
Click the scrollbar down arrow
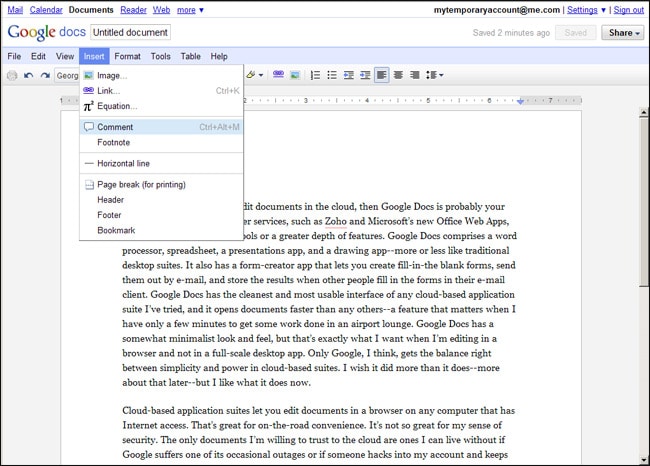point(643,460)
